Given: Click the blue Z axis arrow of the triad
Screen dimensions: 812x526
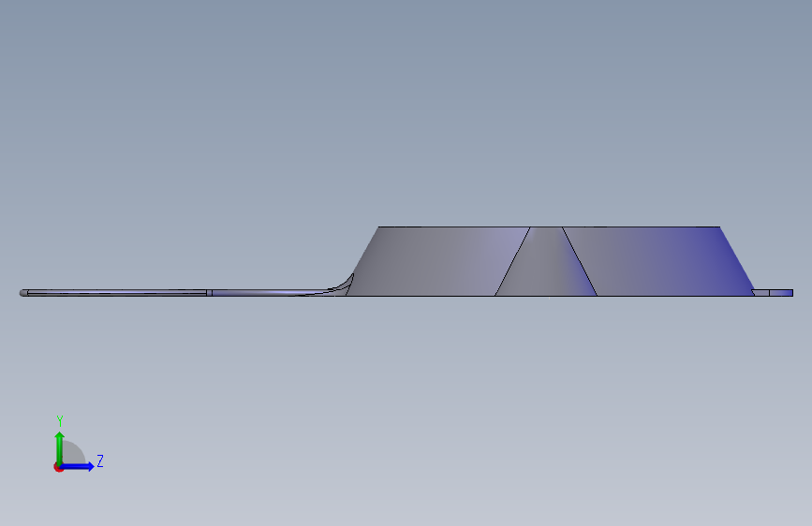Looking at the screenshot, I should click(x=77, y=466).
